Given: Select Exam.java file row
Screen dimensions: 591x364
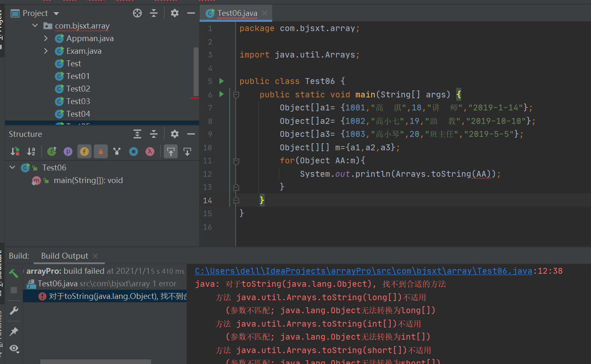Looking at the screenshot, I should (84, 51).
